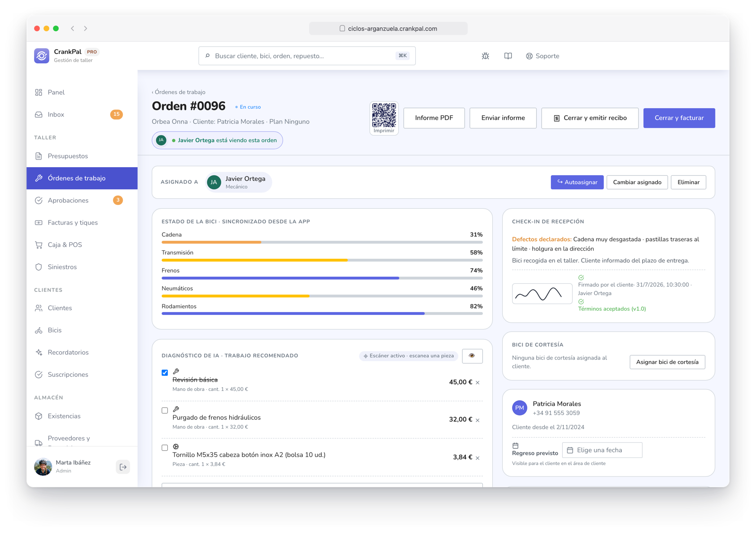Click the Aprobaciones 3 badge

(x=118, y=200)
